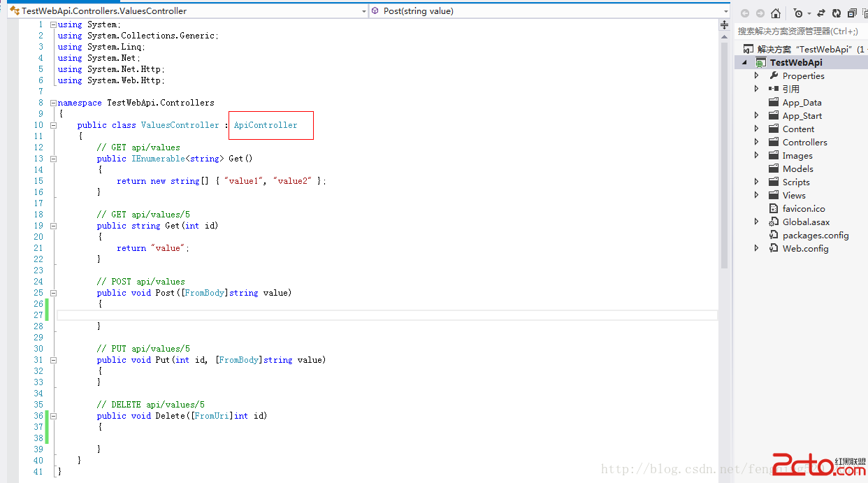The height and width of the screenshot is (483, 868).
Task: Click the Home icon in Solution Explorer
Action: [x=776, y=13]
